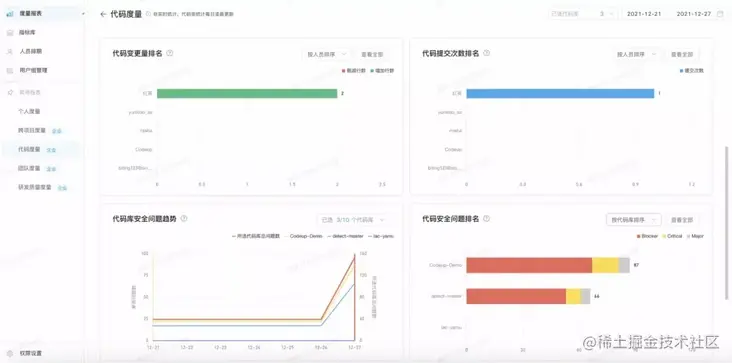This screenshot has height=363, width=732.
Task: Toggle Major legend entry
Action: [695, 237]
